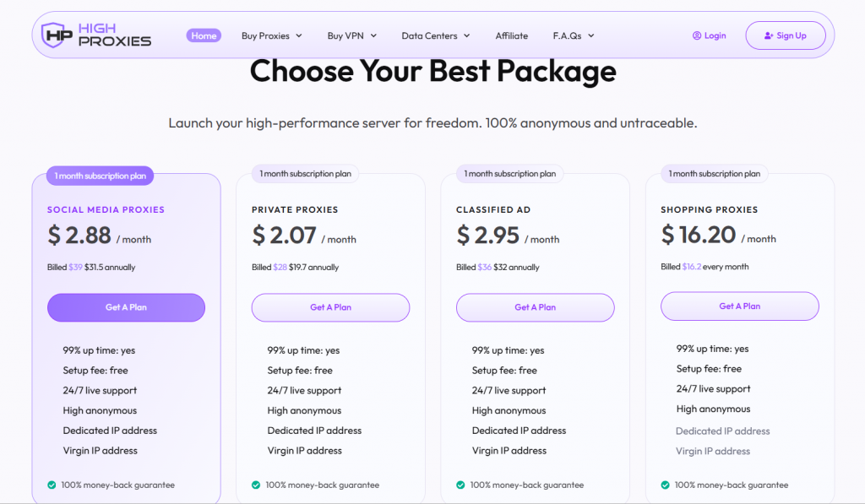This screenshot has width=865, height=504.
Task: Click green checkmark under Social Media Proxies
Action: click(52, 485)
